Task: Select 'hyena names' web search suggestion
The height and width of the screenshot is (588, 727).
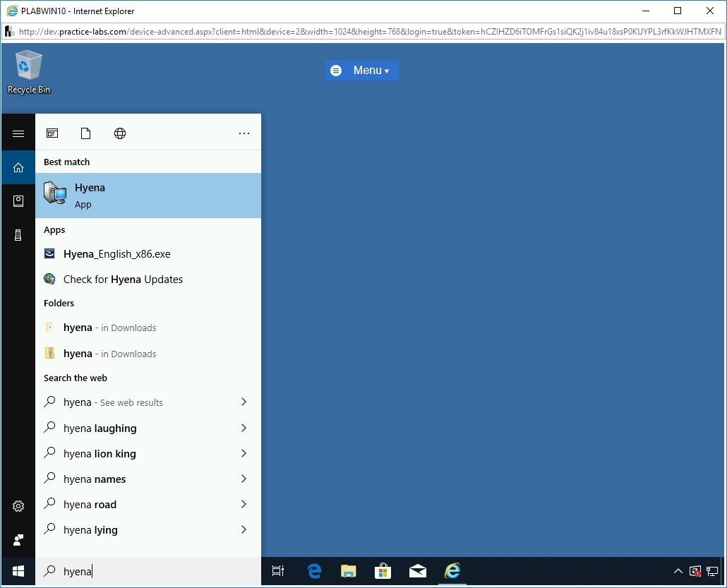Action: click(95, 479)
